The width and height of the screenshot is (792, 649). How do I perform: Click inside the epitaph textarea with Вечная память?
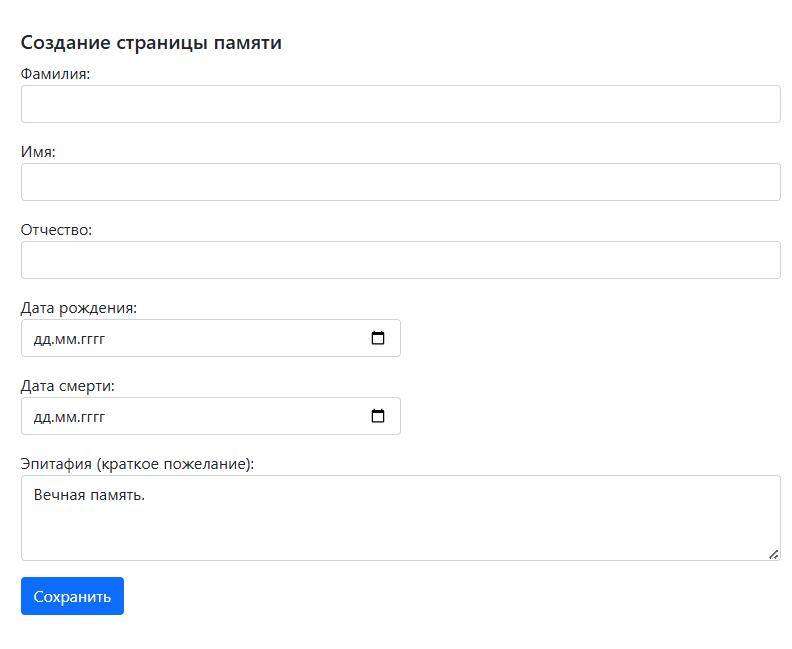pos(400,518)
